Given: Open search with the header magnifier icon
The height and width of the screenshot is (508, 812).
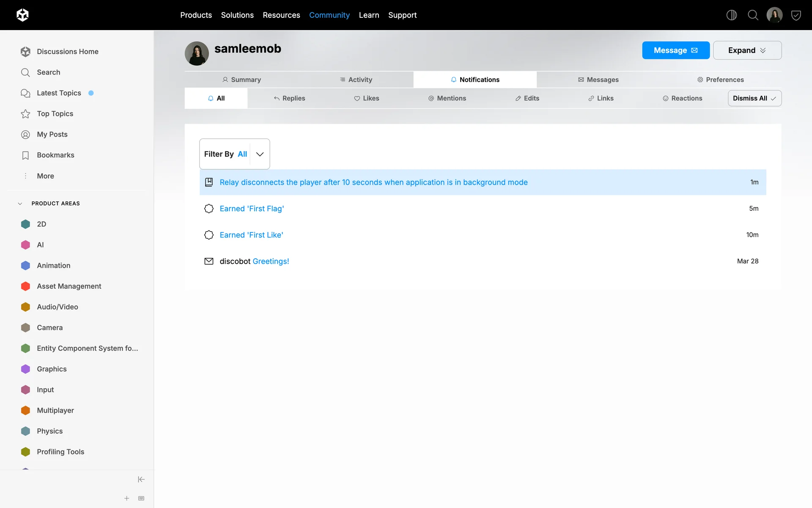Looking at the screenshot, I should click(753, 15).
